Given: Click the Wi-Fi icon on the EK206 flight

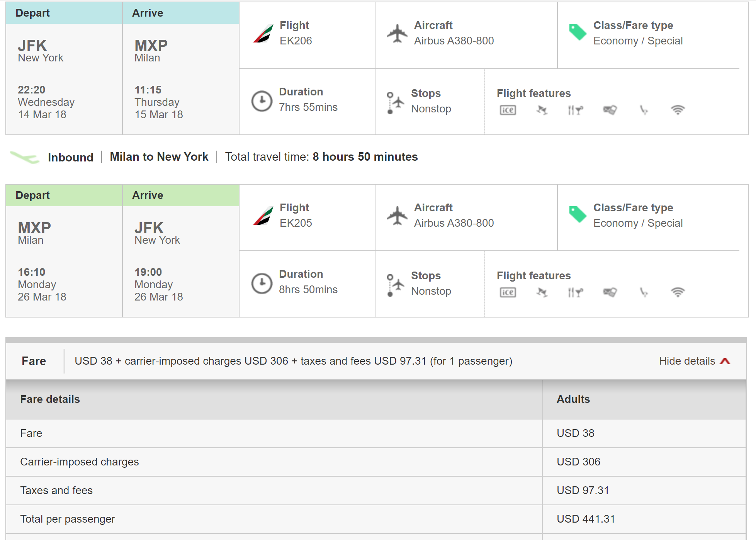Looking at the screenshot, I should (x=678, y=110).
